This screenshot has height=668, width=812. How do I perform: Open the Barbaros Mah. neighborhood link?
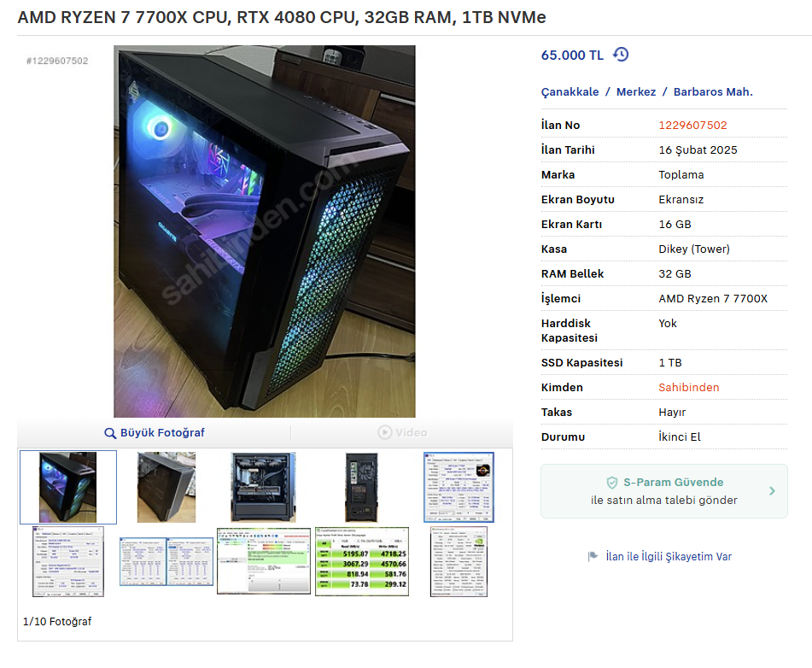click(713, 91)
